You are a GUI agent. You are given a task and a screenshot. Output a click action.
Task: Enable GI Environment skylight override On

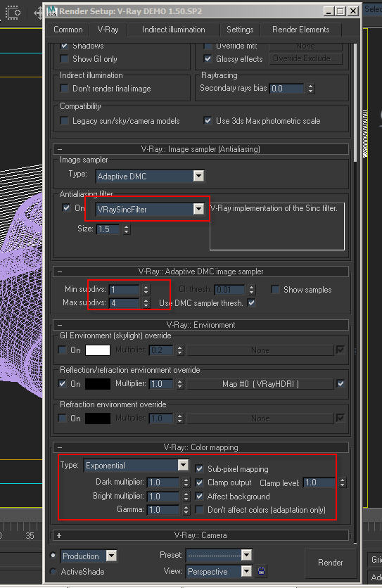[x=63, y=350]
